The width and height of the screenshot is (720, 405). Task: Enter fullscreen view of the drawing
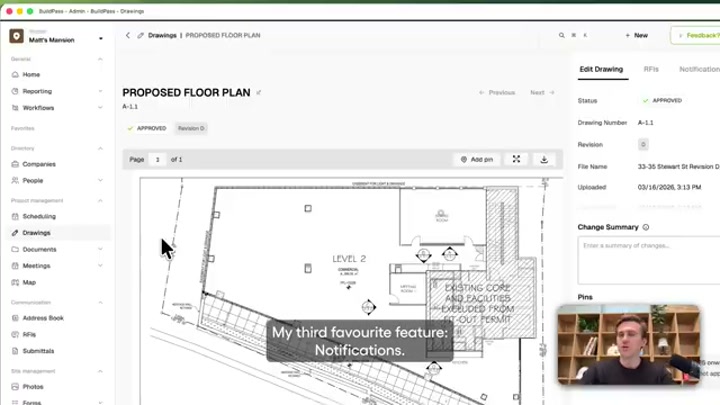(x=516, y=159)
